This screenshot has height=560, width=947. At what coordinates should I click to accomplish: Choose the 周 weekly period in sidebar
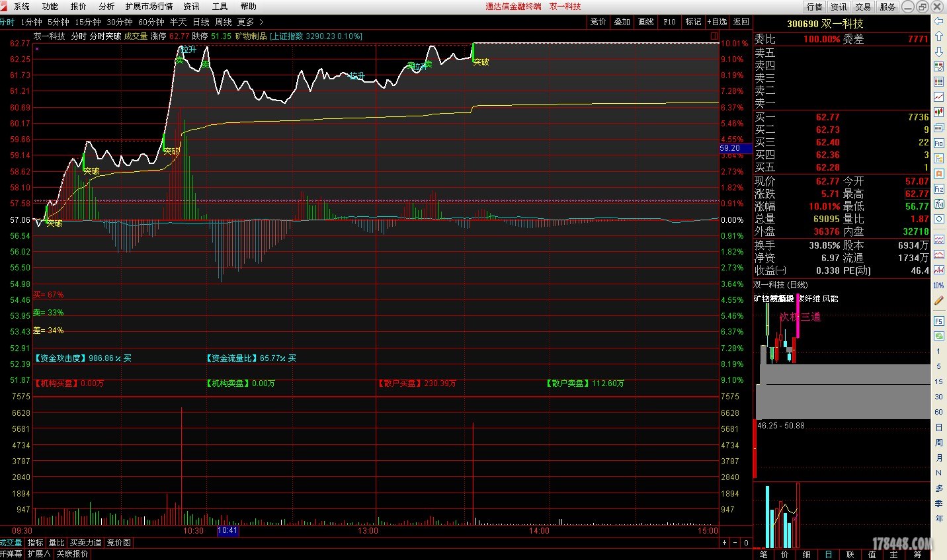click(938, 442)
